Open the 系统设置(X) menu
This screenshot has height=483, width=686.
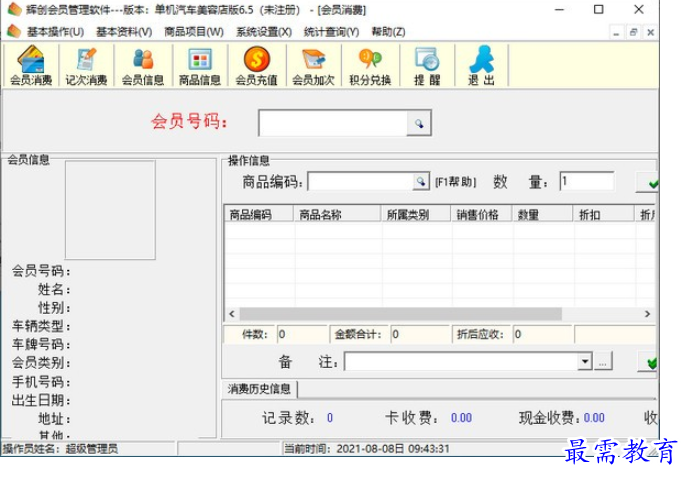click(264, 32)
